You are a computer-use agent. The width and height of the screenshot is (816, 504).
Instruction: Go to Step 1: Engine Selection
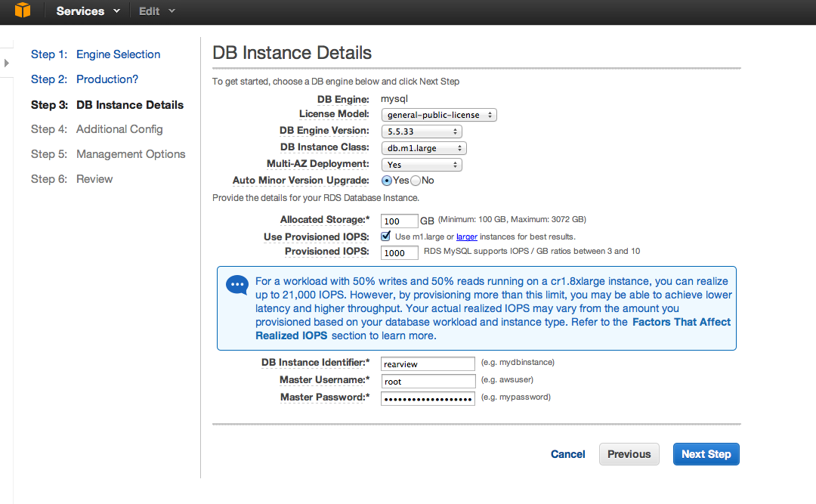pyautogui.click(x=95, y=54)
